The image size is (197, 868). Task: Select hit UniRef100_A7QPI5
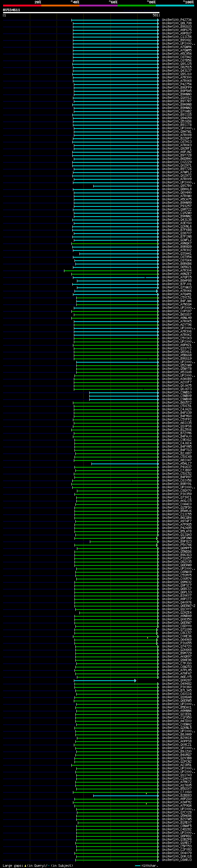point(176,277)
